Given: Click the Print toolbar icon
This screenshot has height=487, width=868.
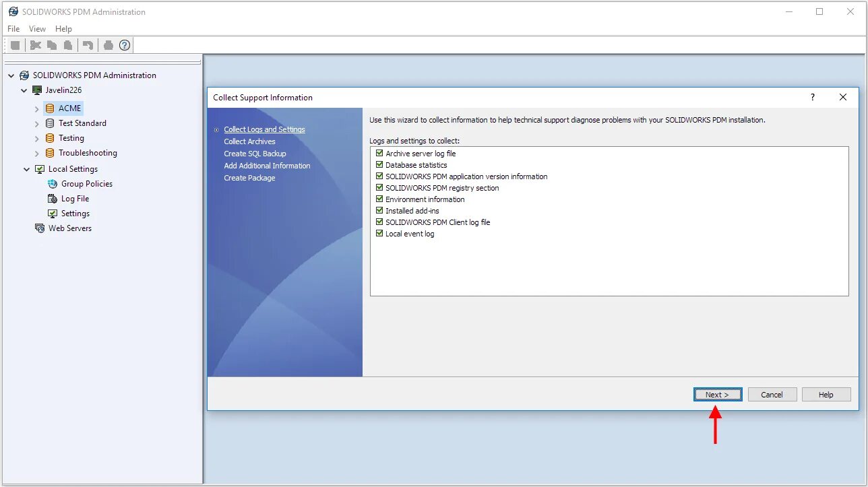Looking at the screenshot, I should coord(108,45).
